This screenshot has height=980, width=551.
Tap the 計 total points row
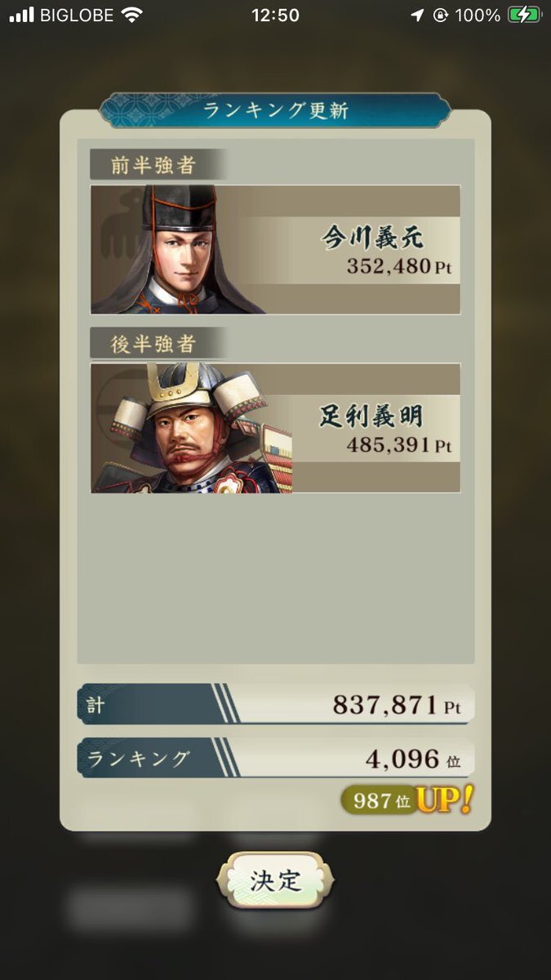(x=276, y=704)
